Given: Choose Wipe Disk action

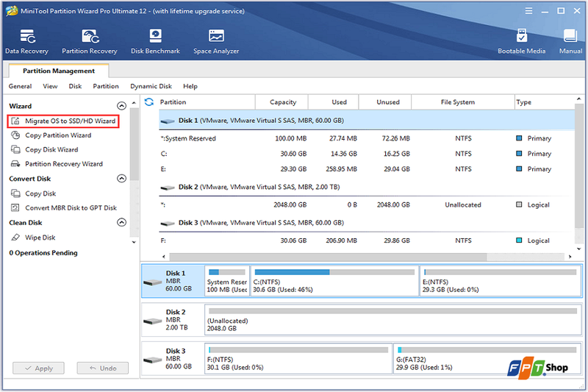Looking at the screenshot, I should [40, 238].
